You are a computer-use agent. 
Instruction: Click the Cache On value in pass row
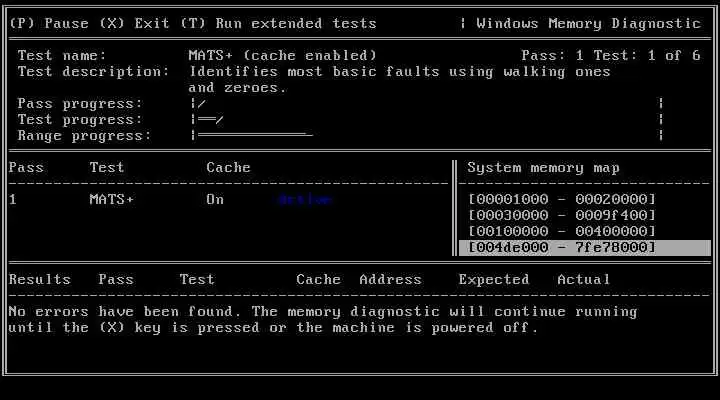(215, 199)
